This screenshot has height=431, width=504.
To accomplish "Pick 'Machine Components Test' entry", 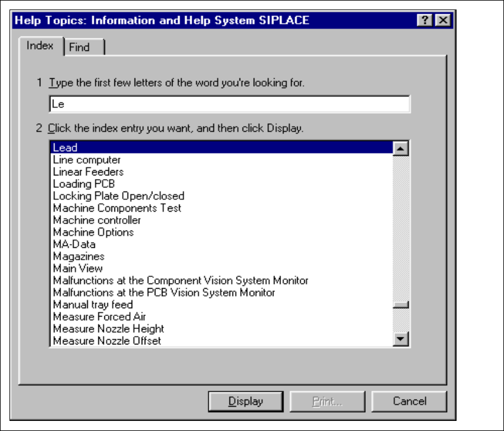I will 222,208.
